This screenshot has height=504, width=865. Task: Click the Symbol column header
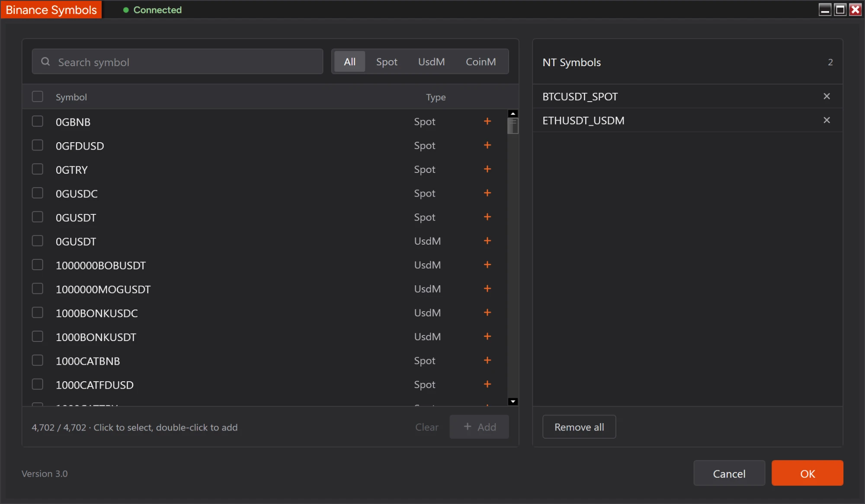click(71, 97)
